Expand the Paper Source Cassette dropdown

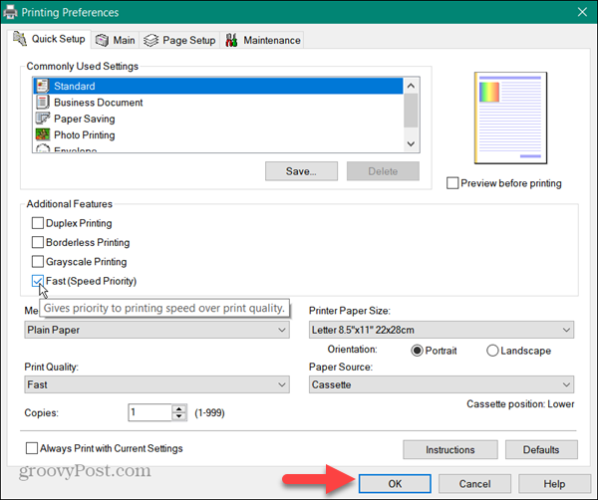pos(441,384)
